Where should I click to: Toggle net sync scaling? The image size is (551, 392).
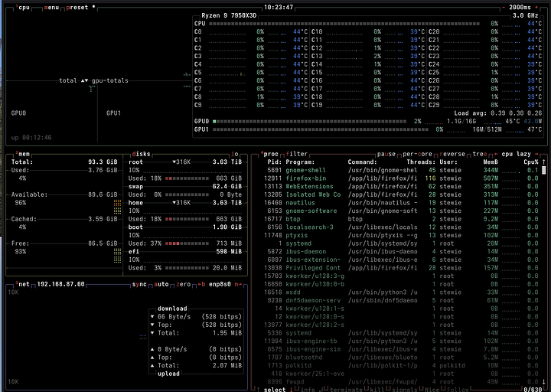pos(139,284)
